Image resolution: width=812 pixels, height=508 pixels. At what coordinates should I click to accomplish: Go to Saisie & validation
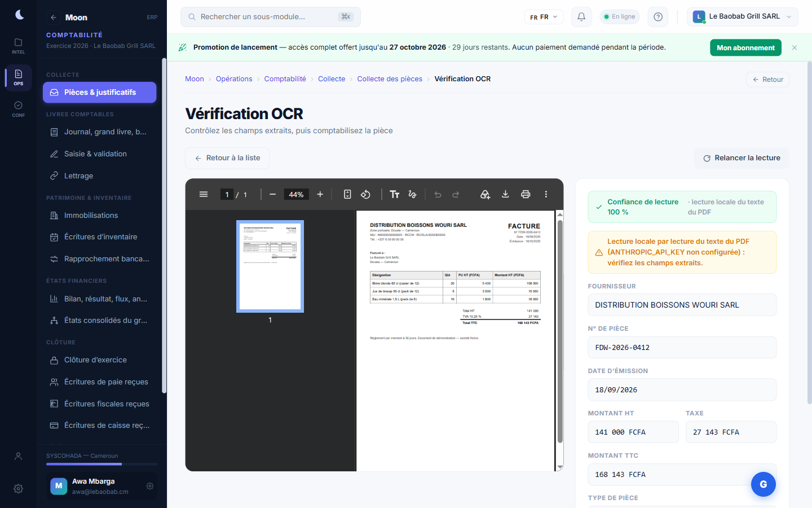100,154
